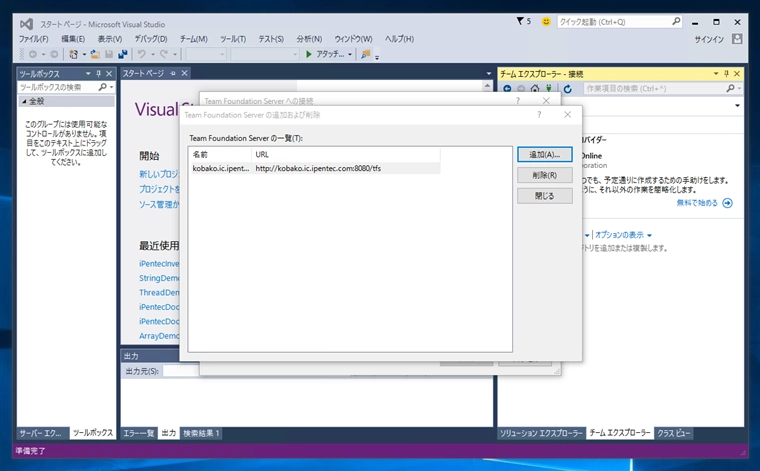This screenshot has height=471, width=760.
Task: Click the help question mark in server dialog
Action: [539, 115]
